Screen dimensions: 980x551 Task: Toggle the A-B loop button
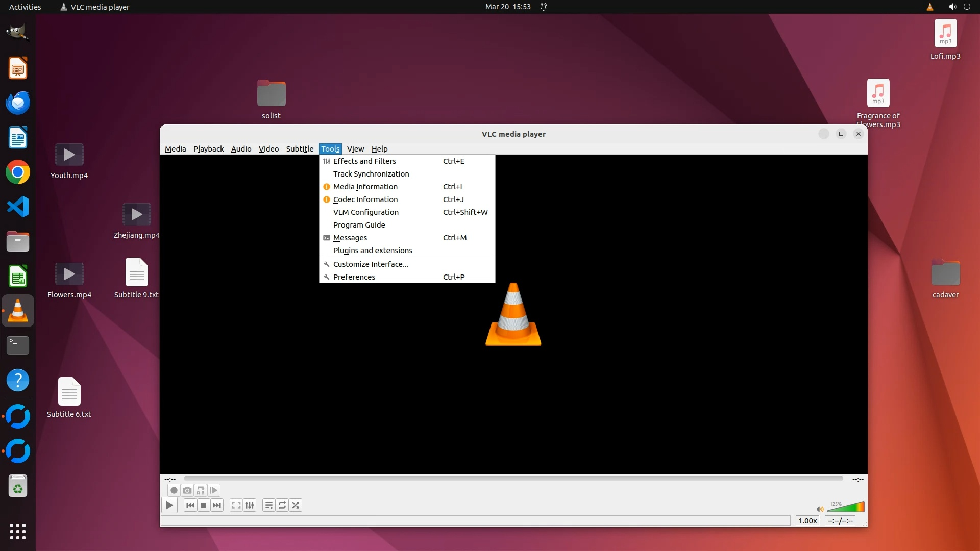tap(201, 490)
